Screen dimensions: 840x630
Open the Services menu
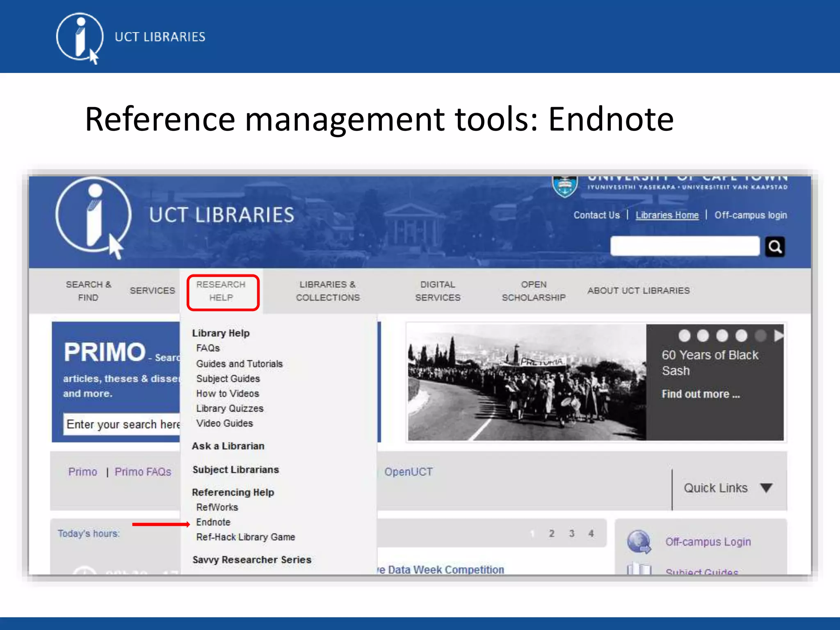point(152,290)
